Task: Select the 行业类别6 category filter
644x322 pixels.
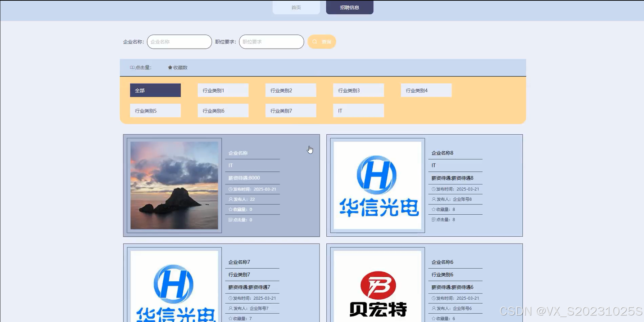Action: coord(223,111)
